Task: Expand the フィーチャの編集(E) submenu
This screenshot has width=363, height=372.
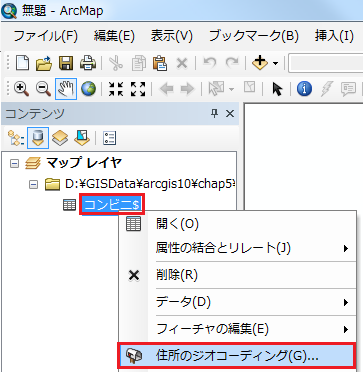Action: (238, 330)
